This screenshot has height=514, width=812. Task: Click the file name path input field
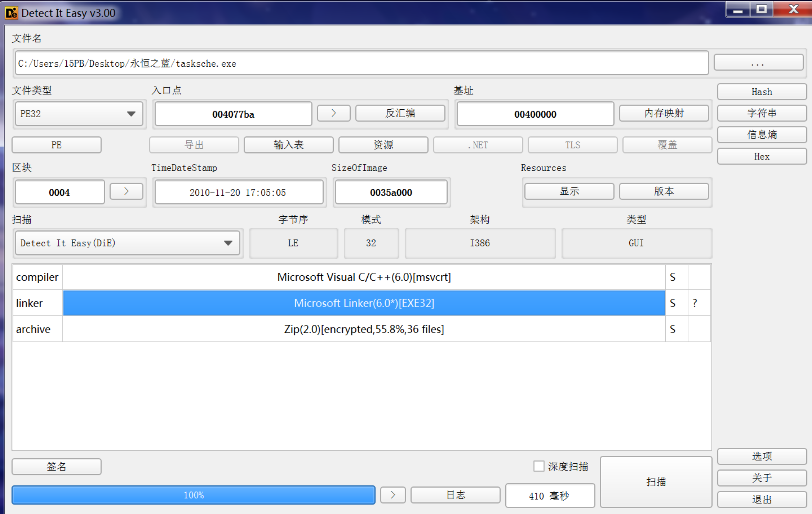(361, 63)
